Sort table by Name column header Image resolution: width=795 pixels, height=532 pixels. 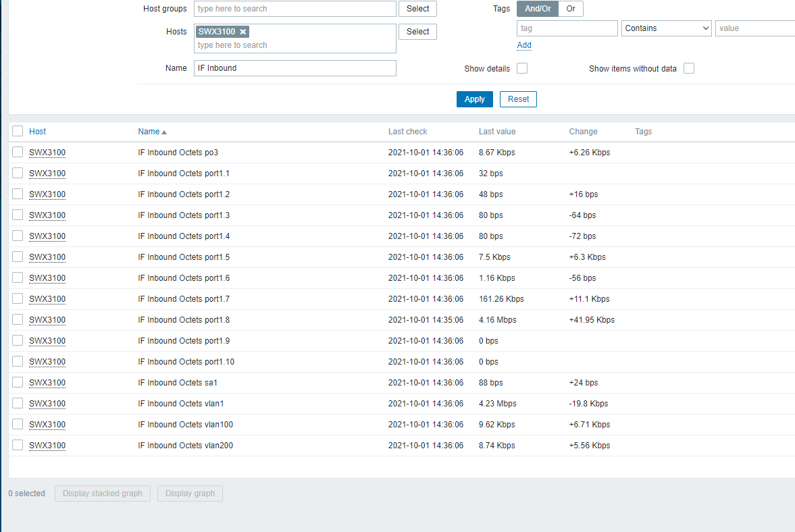click(x=149, y=131)
